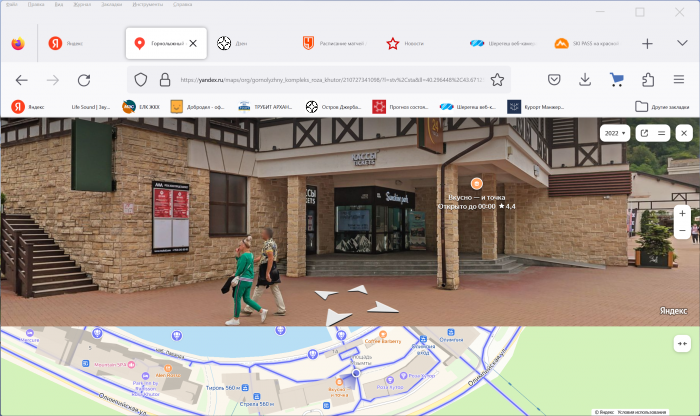Viewport: 700px width, 416px height.
Task: Open the Прогноз состоя... bookmark
Action: tap(400, 107)
